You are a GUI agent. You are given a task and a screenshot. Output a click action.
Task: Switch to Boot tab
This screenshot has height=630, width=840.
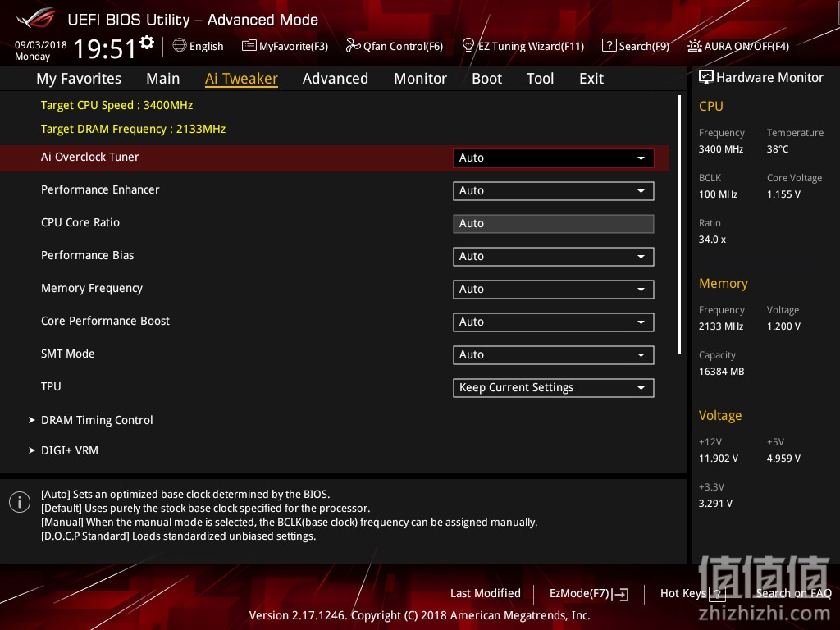(x=486, y=79)
